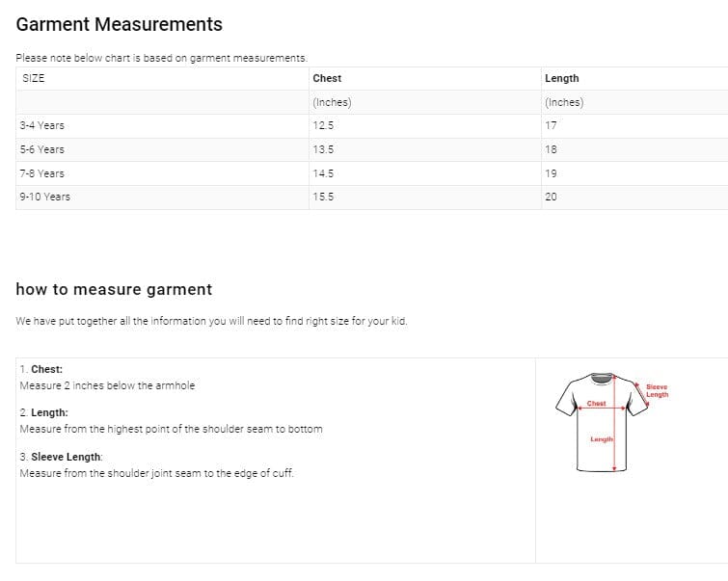Click length value 20 in the table
728x581 pixels.
[x=551, y=197]
